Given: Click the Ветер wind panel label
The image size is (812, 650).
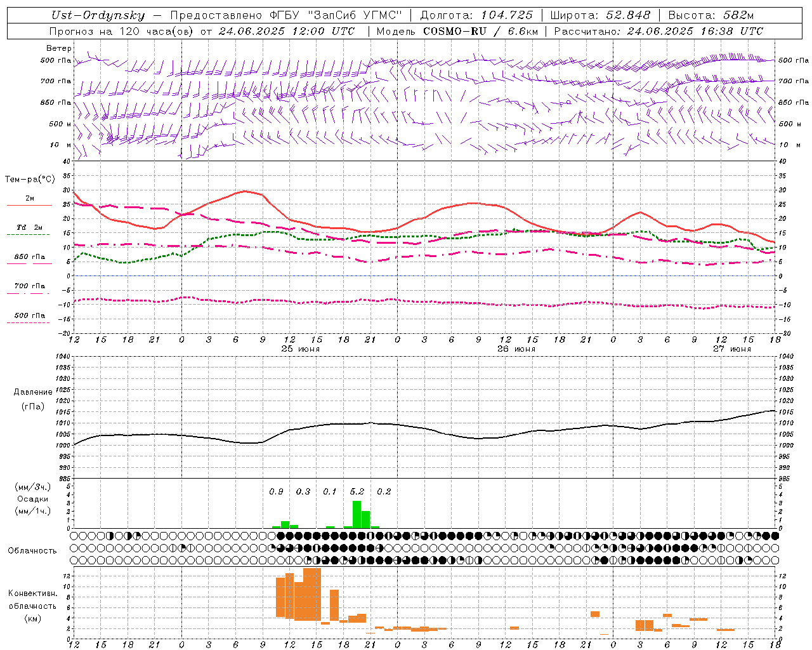Looking at the screenshot, I should click(x=59, y=48).
